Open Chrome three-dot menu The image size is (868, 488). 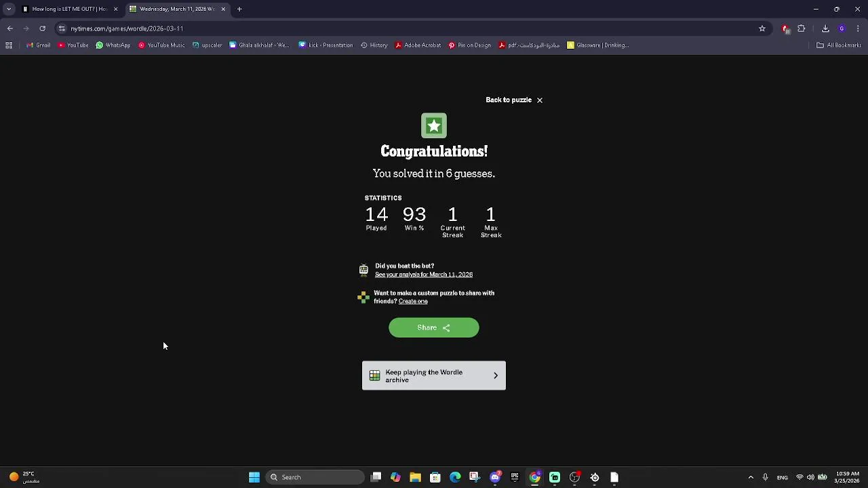click(x=859, y=28)
